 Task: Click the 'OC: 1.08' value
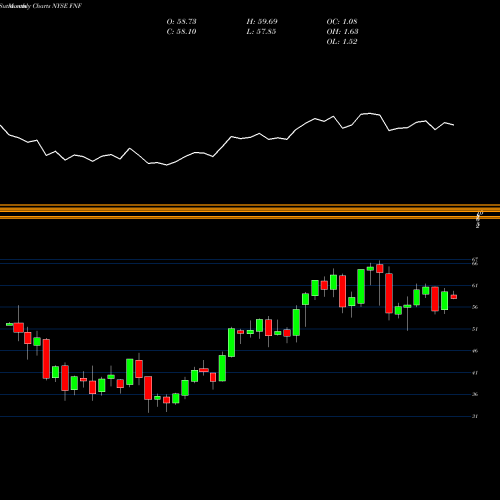tap(342, 22)
